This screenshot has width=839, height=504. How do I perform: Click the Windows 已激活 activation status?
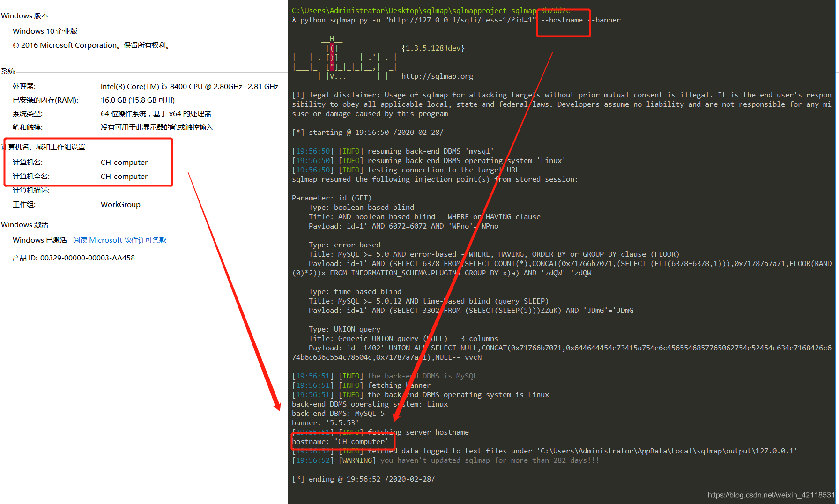(40, 240)
